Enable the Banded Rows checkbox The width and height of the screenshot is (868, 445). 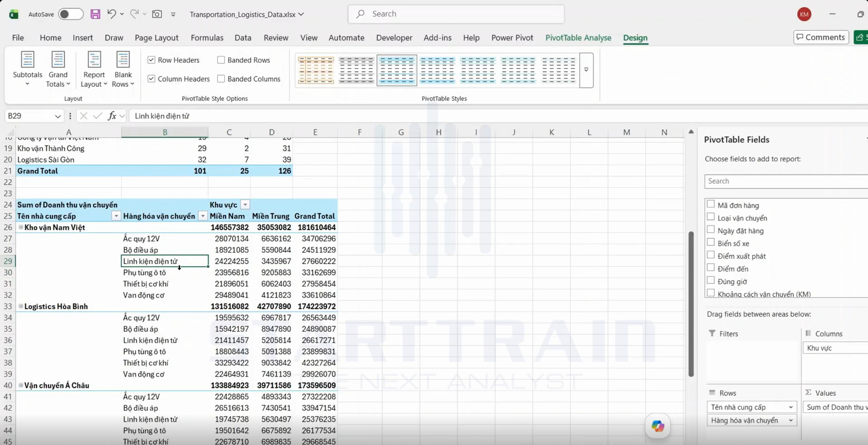tap(221, 60)
